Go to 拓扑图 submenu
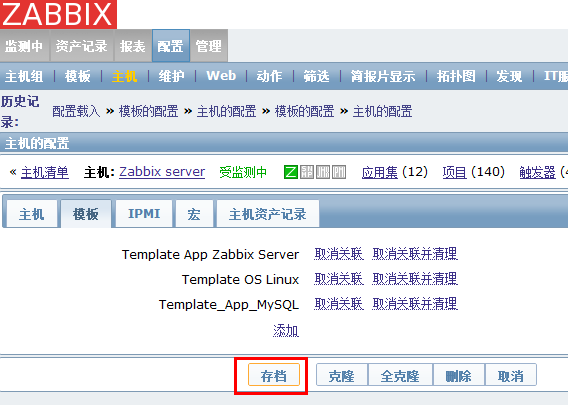Image resolution: width=568 pixels, height=405 pixels. click(456, 76)
